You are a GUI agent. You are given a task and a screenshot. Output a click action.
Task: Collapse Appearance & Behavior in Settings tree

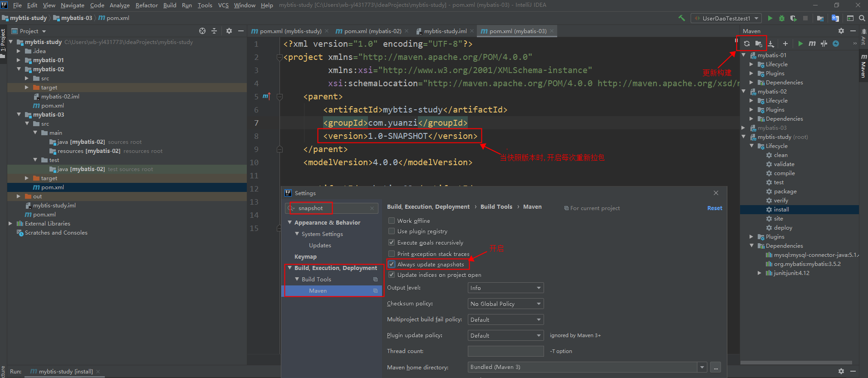click(290, 222)
